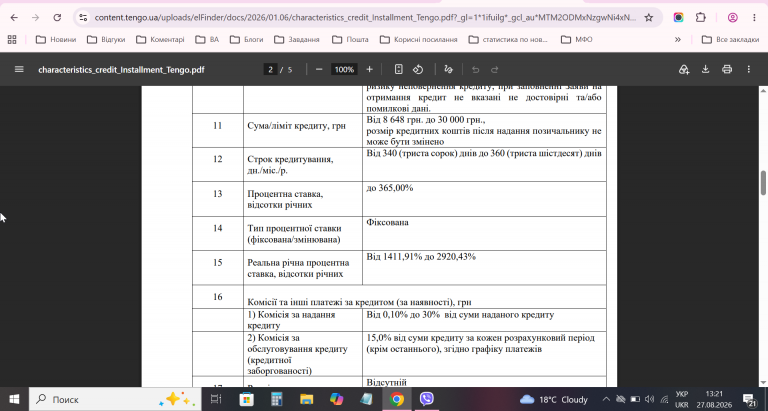Click the scrollbar down arrow
This screenshot has width=768, height=411.
763,383
